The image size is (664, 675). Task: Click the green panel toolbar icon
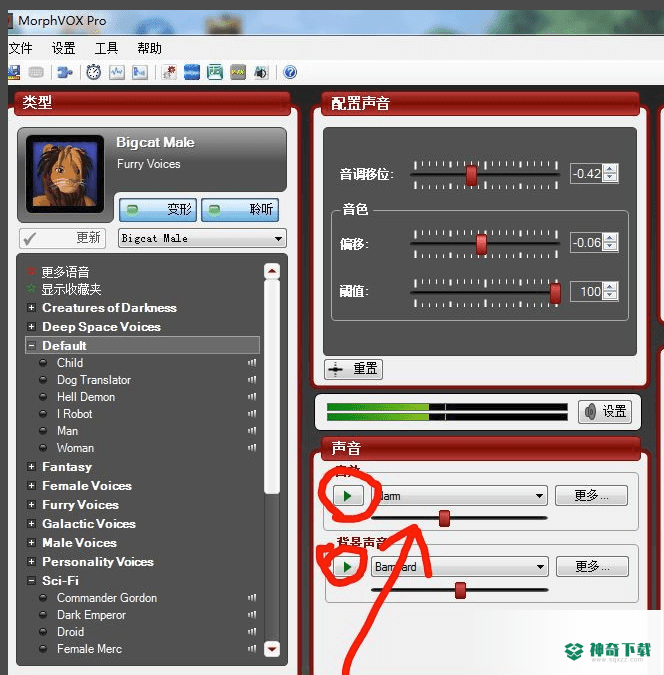point(214,72)
